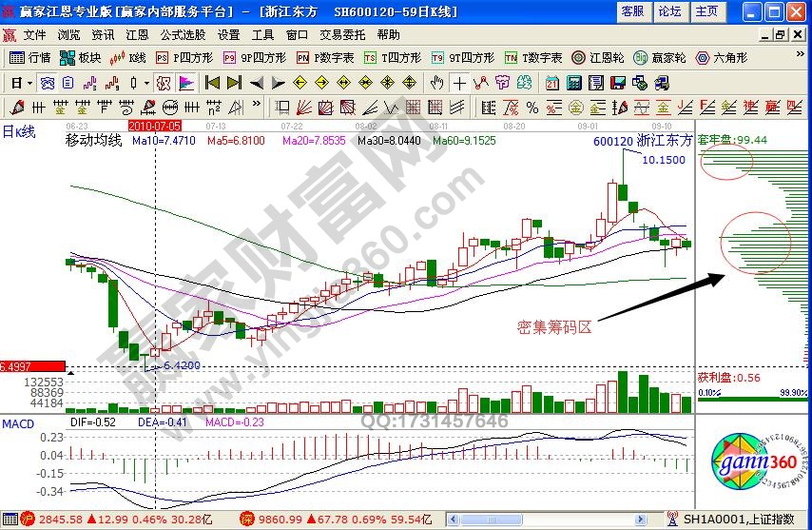Switch to the K线 candlestick chart

(126, 57)
